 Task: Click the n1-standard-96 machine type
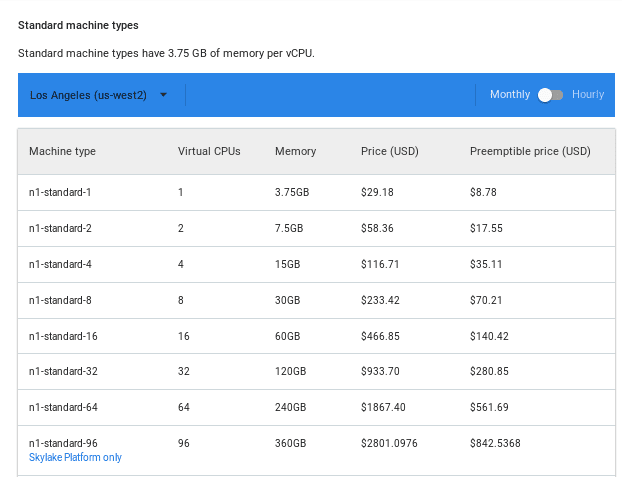[x=63, y=443]
